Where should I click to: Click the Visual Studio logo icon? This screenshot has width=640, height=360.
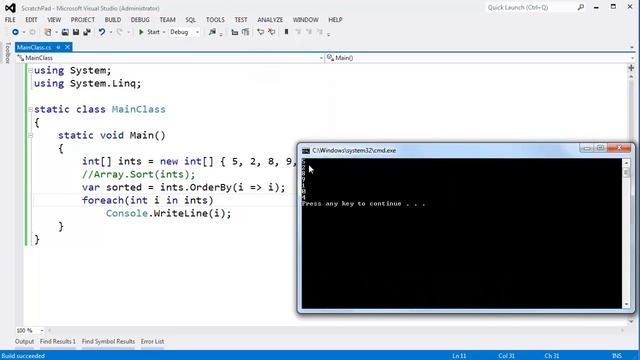[x=10, y=8]
